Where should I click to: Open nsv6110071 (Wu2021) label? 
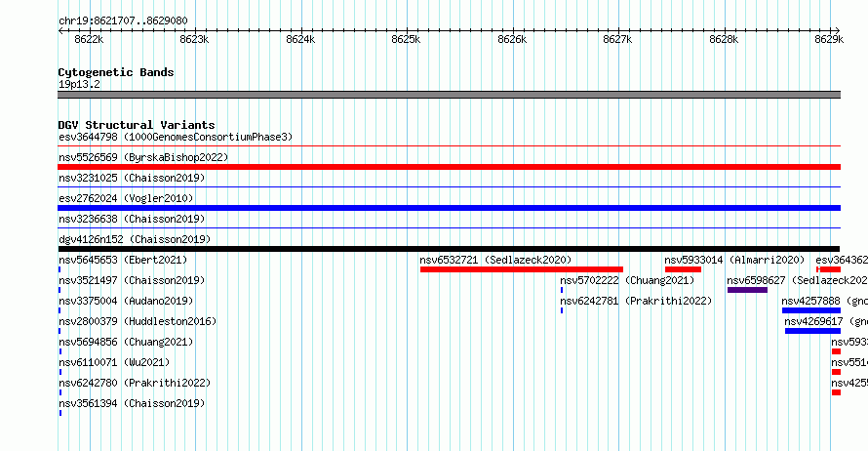pos(114,362)
